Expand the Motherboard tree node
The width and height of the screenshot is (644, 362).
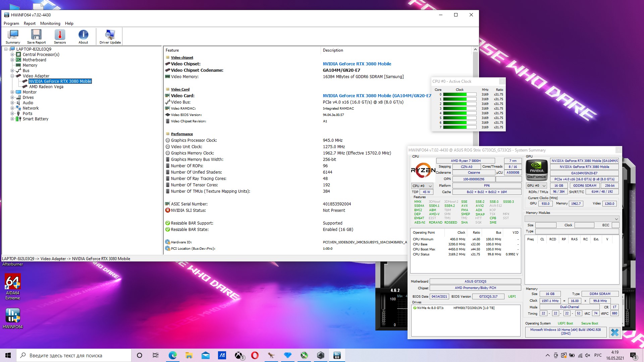coord(12,60)
